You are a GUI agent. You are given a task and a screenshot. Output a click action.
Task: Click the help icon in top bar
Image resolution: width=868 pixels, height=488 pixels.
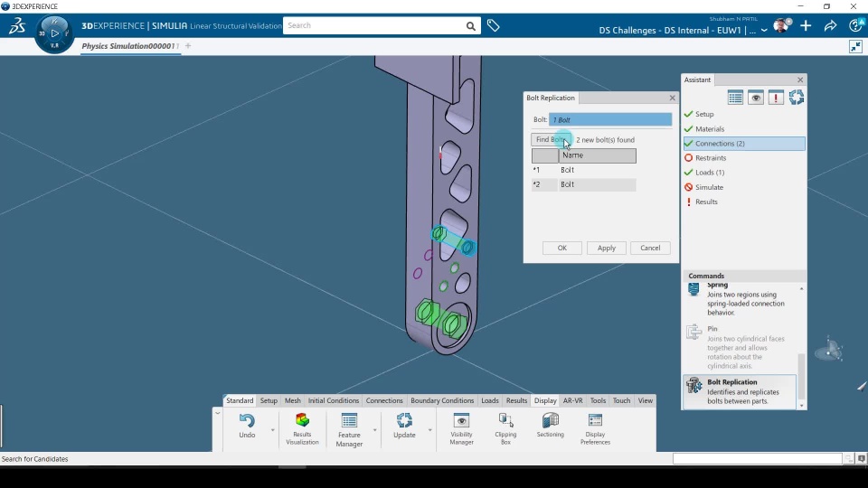pyautogui.click(x=856, y=25)
